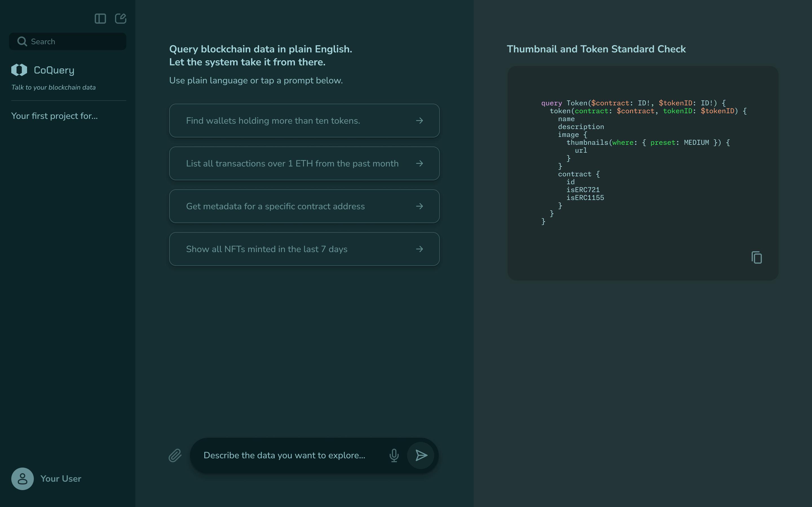This screenshot has height=507, width=812.
Task: Copy the query code with clipboard icon
Action: click(x=757, y=257)
